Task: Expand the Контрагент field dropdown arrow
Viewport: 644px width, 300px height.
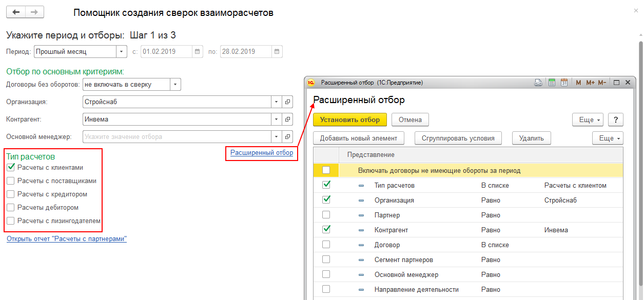Action: (277, 119)
